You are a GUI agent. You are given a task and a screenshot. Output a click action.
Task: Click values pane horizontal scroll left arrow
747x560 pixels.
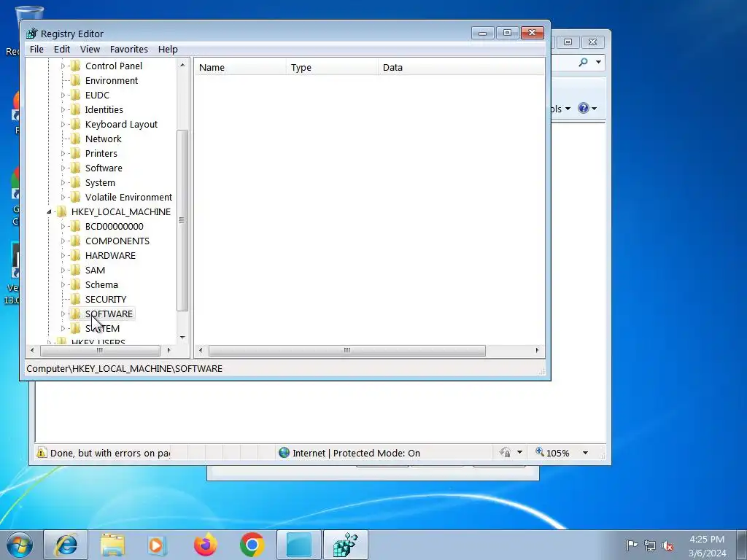pos(200,351)
